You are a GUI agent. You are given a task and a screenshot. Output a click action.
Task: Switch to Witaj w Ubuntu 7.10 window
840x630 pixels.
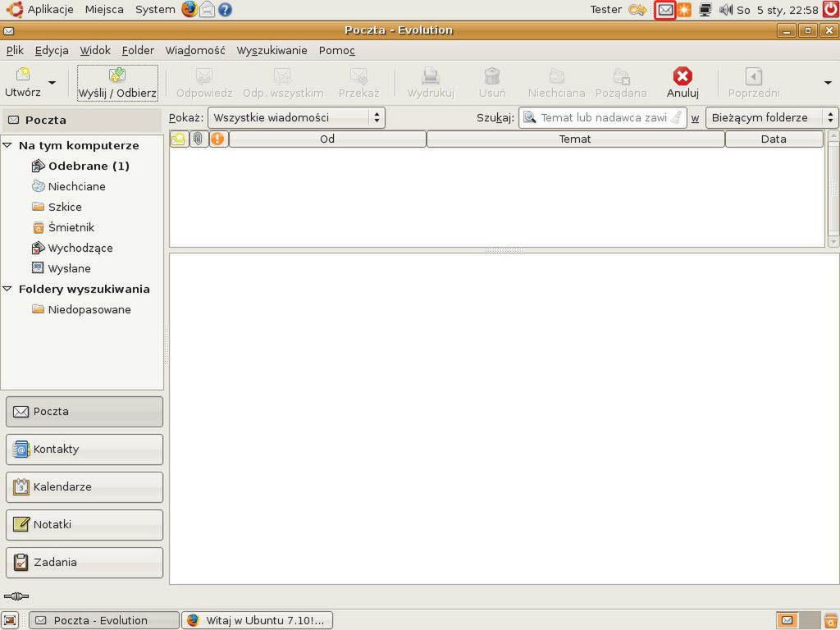click(x=257, y=620)
